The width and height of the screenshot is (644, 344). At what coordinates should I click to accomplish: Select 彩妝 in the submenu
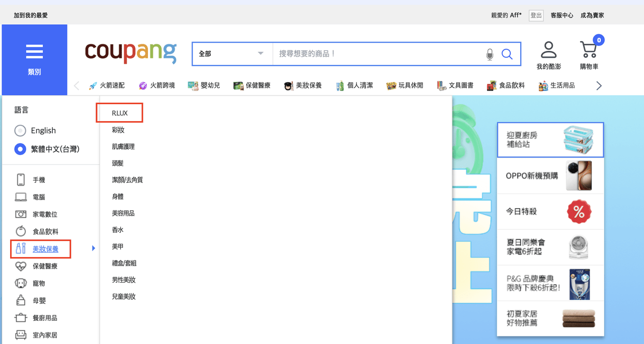tap(118, 130)
